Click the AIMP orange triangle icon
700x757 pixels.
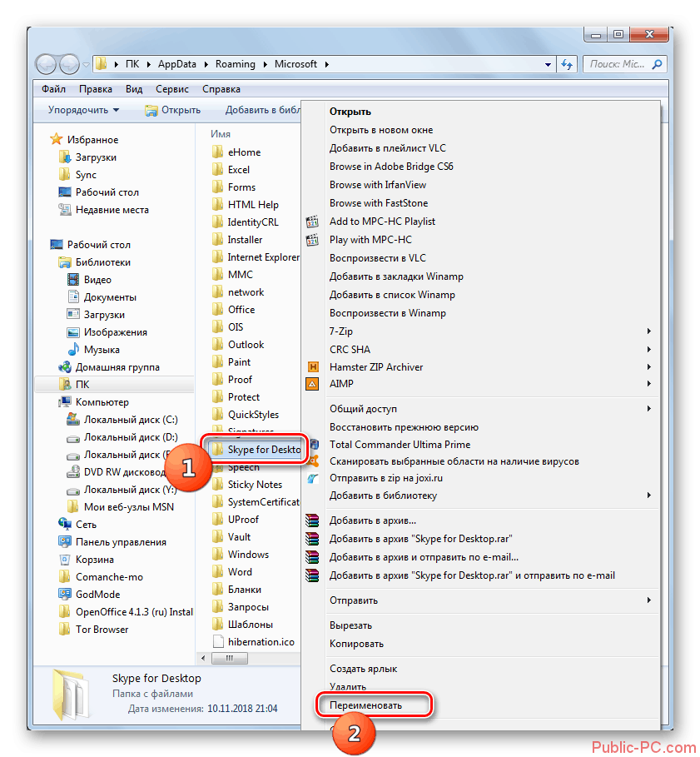point(313,385)
